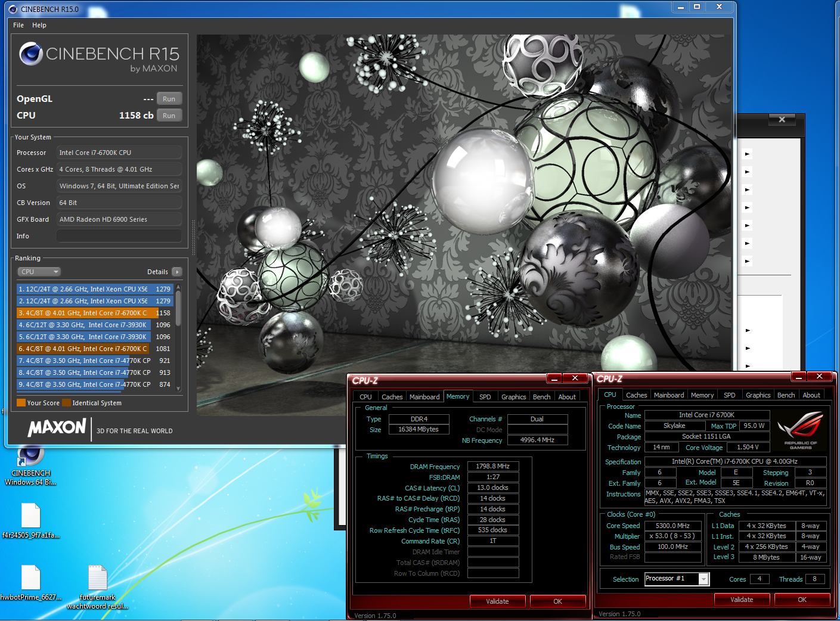Click the MAXON logo
Image resolution: width=840 pixels, height=621 pixels.
pos(57,427)
